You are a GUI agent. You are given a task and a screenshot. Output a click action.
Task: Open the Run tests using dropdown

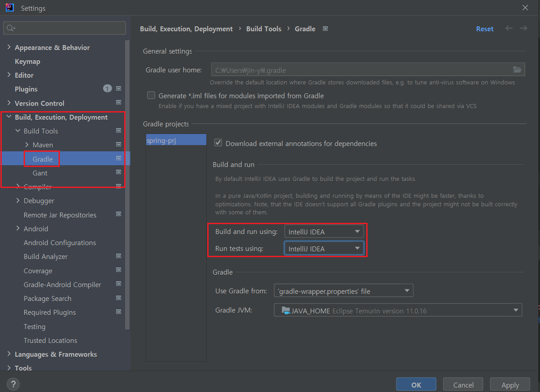pyautogui.click(x=324, y=248)
